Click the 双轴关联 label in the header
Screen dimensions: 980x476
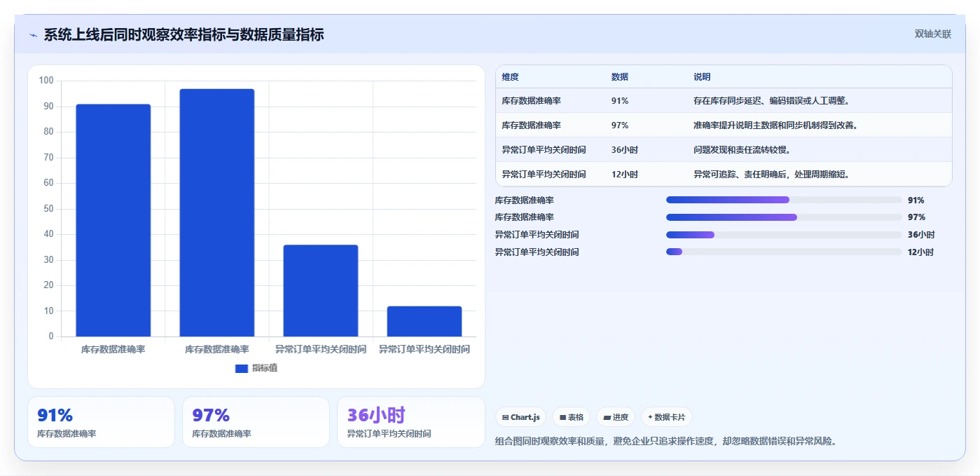click(932, 34)
